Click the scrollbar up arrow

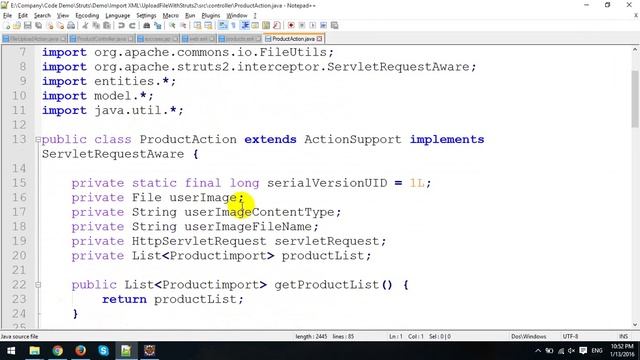pos(635,50)
